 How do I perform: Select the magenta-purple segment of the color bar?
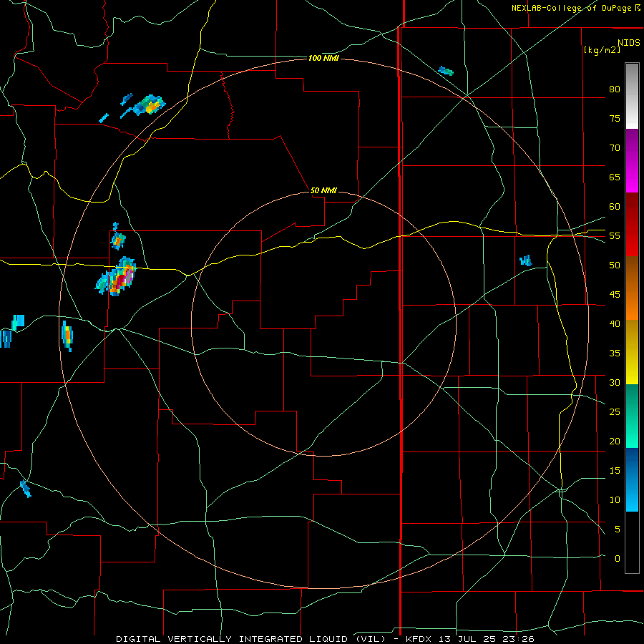click(632, 160)
